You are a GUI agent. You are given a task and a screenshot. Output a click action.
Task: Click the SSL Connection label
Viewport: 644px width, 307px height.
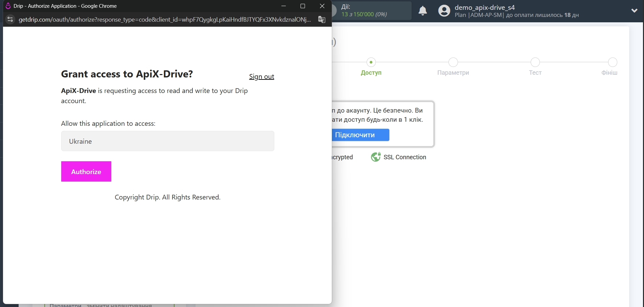[x=405, y=157]
